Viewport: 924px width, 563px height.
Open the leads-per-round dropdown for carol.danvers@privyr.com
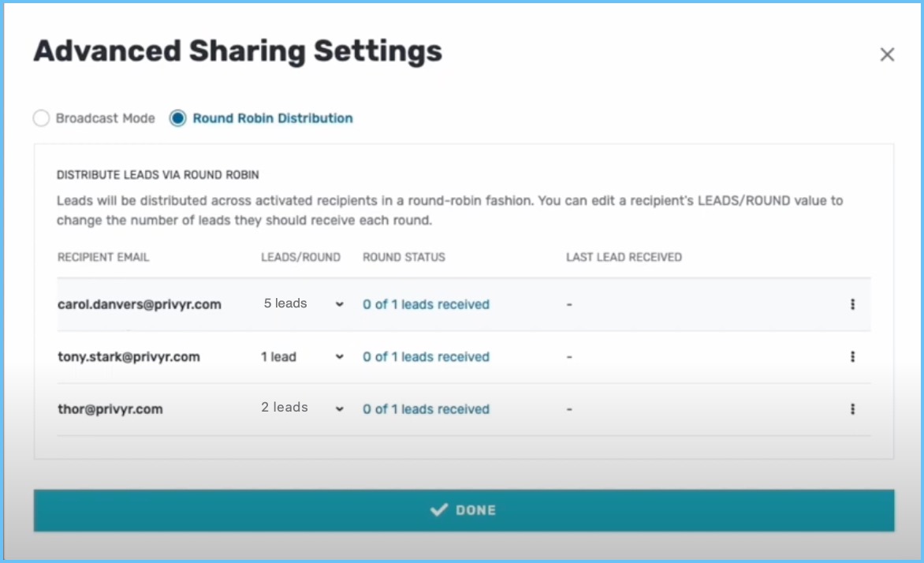pos(338,304)
